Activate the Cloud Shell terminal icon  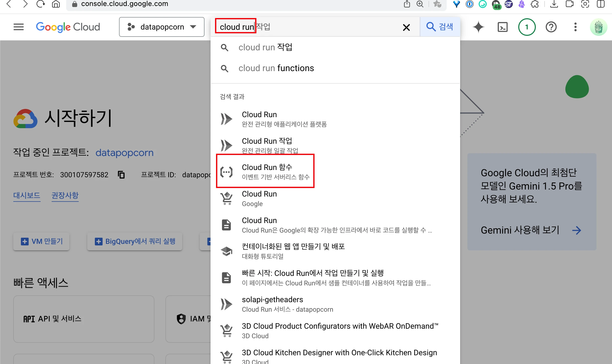[502, 27]
